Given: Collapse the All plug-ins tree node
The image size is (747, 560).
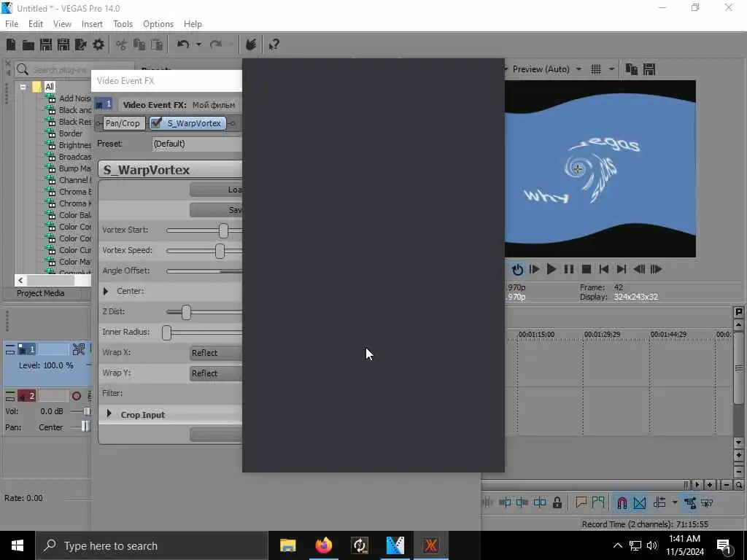Looking at the screenshot, I should click(x=23, y=87).
